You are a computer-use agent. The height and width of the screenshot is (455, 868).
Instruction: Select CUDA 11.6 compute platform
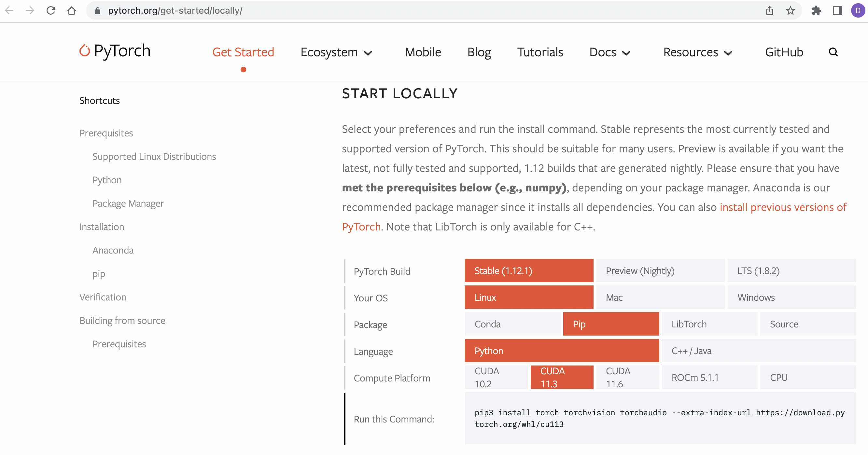click(627, 377)
